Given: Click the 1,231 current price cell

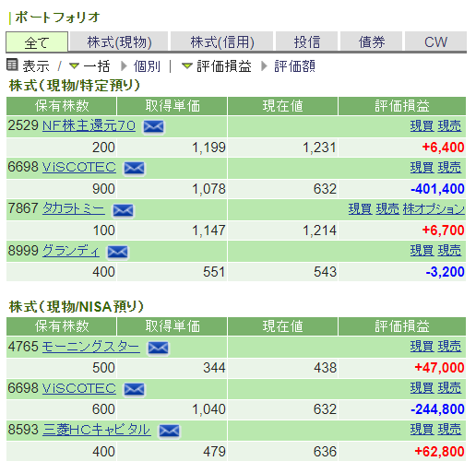Looking at the screenshot, I should pyautogui.click(x=282, y=148).
